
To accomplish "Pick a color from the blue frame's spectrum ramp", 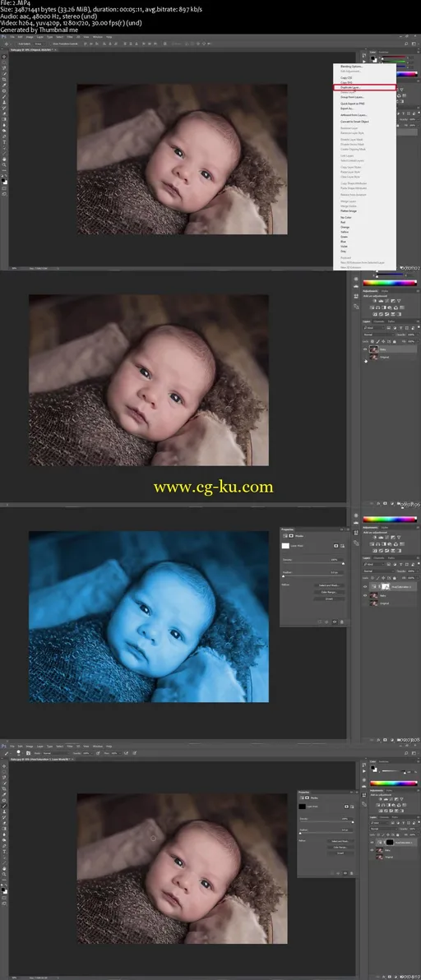I will point(390,520).
